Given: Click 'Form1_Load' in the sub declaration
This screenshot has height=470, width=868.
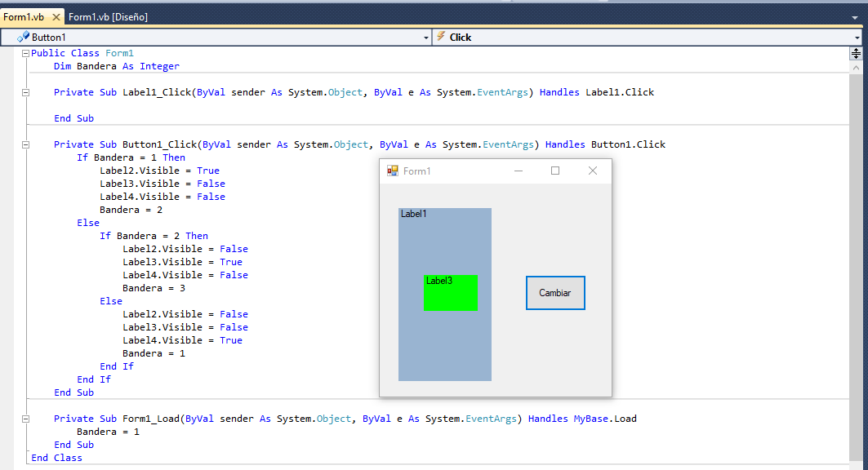Looking at the screenshot, I should 151,419.
